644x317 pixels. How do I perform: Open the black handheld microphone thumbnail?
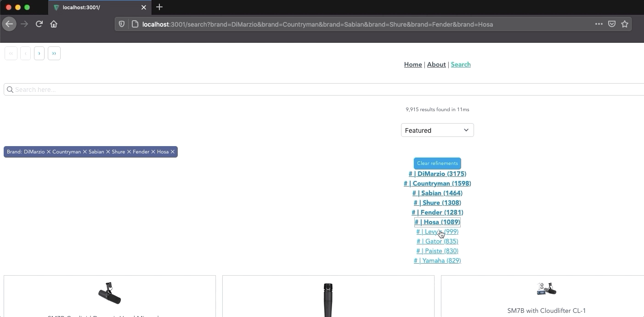pos(328,300)
